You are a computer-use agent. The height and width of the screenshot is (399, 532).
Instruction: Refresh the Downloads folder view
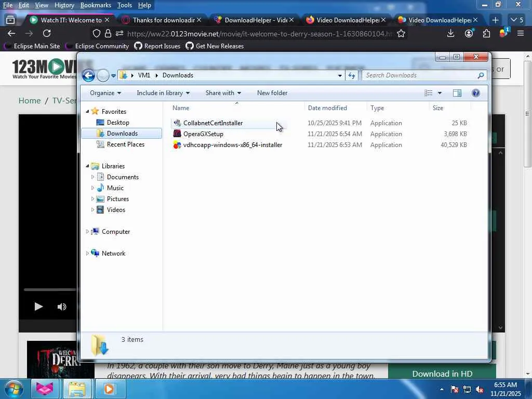tap(352, 75)
